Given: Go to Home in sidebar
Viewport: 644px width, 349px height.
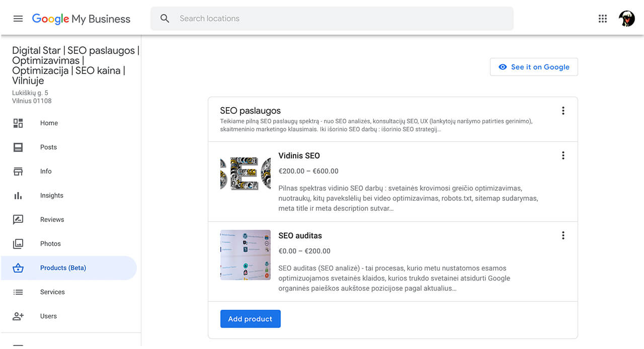Looking at the screenshot, I should (69, 123).
